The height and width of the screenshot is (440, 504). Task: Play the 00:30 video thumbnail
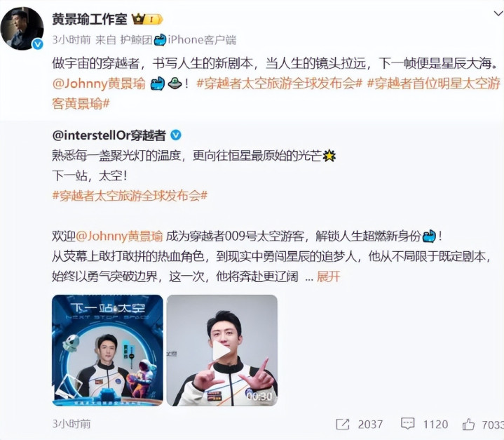[x=222, y=350]
